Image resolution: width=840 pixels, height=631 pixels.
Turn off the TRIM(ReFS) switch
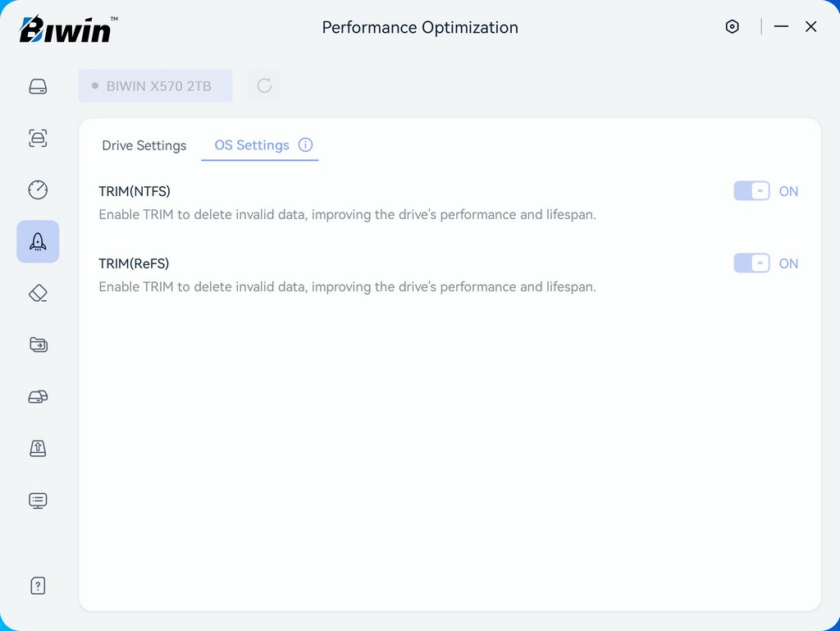point(751,263)
